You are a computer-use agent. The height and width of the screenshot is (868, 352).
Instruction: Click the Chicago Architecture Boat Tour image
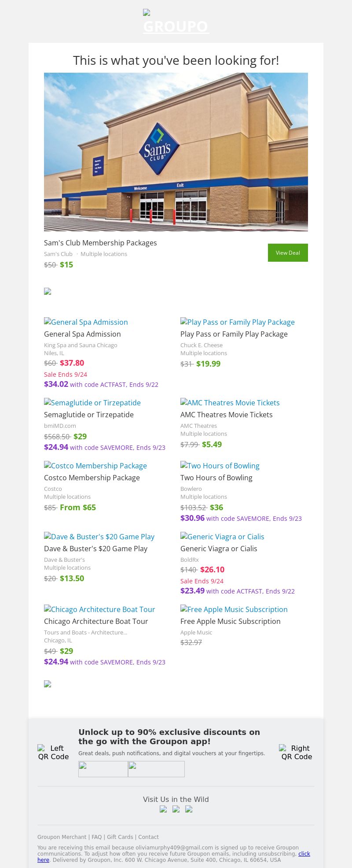point(100,609)
